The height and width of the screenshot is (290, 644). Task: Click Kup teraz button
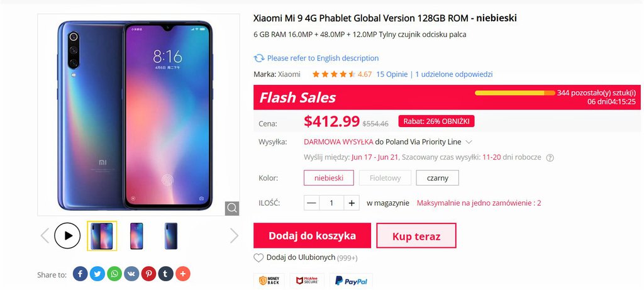(416, 236)
